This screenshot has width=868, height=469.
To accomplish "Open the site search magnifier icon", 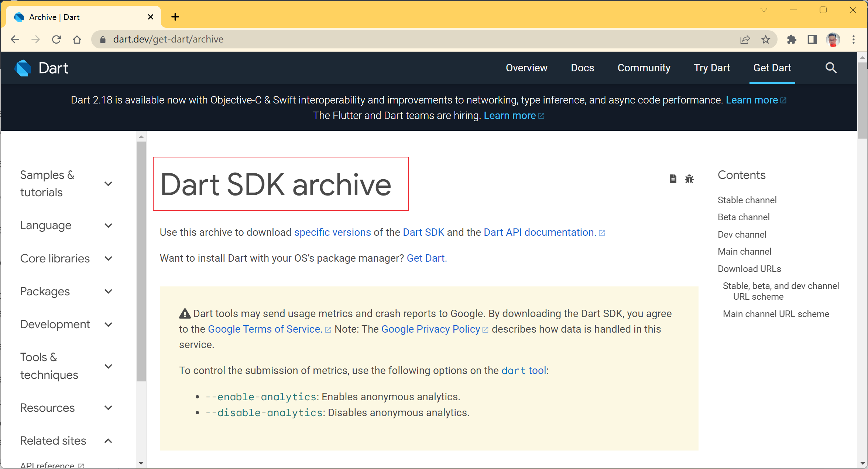I will point(831,68).
